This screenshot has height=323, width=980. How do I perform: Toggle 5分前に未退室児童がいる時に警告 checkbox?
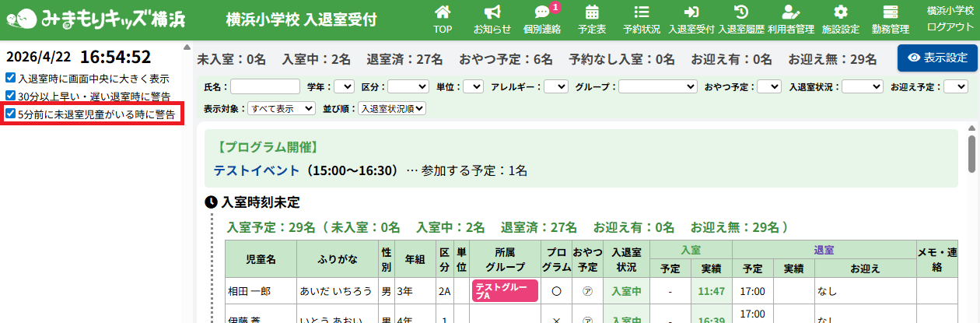coord(10,114)
